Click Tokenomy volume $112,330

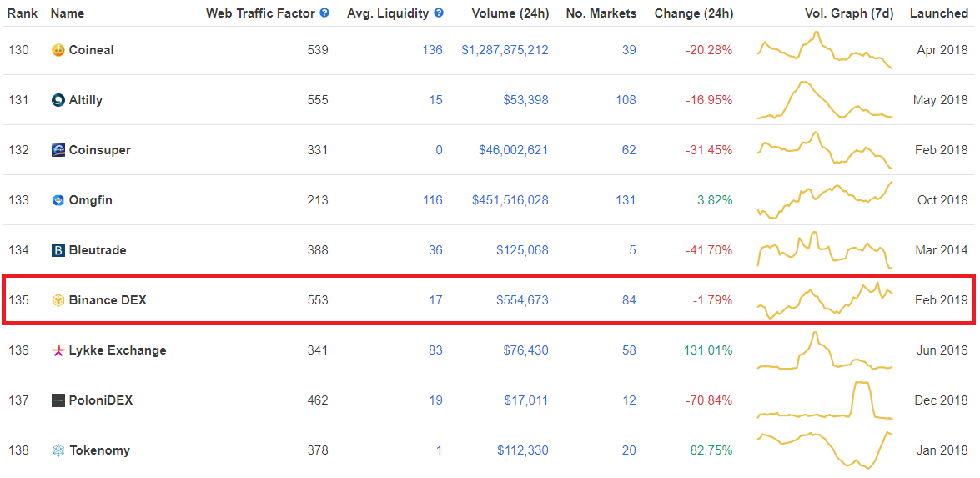523,450
